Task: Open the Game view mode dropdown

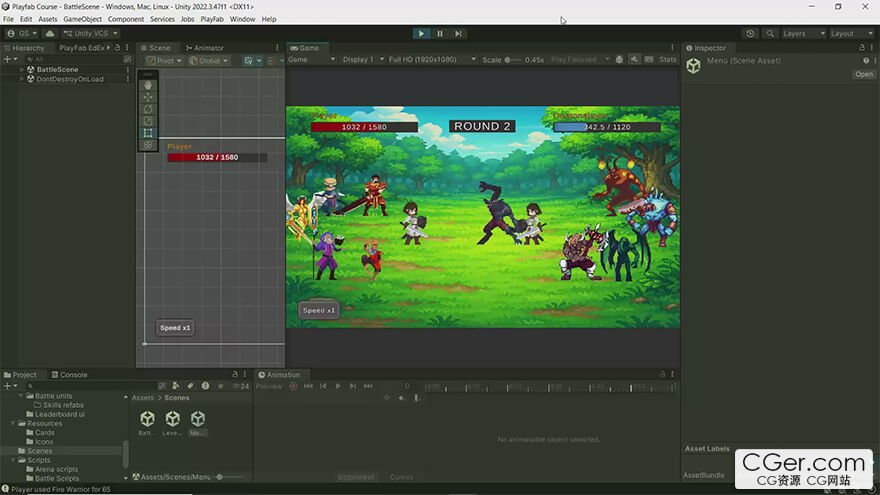Action: coord(311,59)
